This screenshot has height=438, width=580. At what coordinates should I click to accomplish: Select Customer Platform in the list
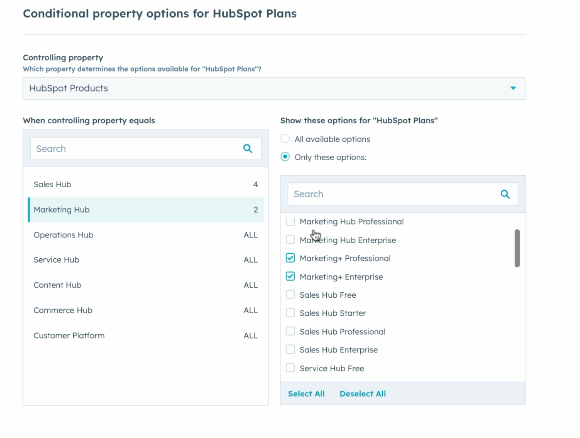(146, 336)
